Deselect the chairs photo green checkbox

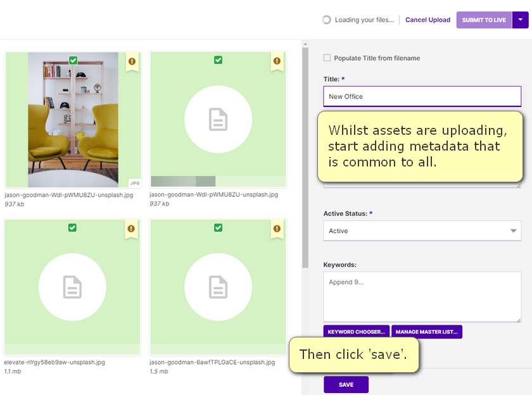point(73,60)
